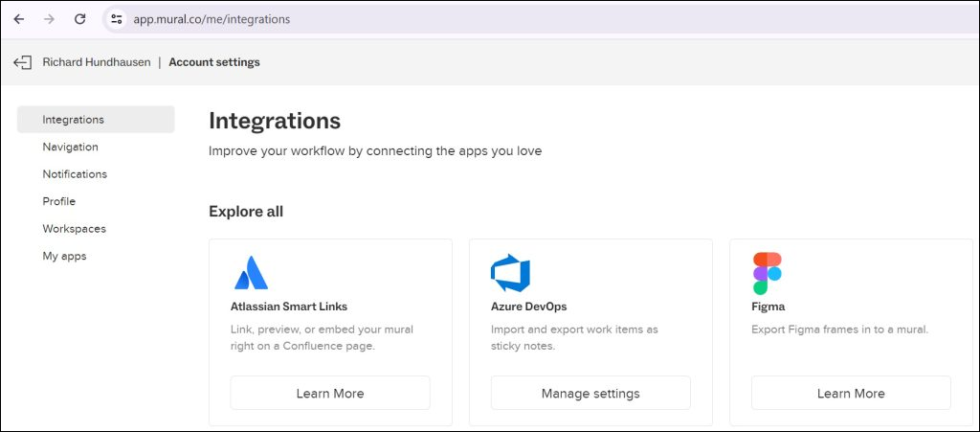Open Workspaces in the sidebar
Viewport: 980px width, 432px height.
point(74,229)
